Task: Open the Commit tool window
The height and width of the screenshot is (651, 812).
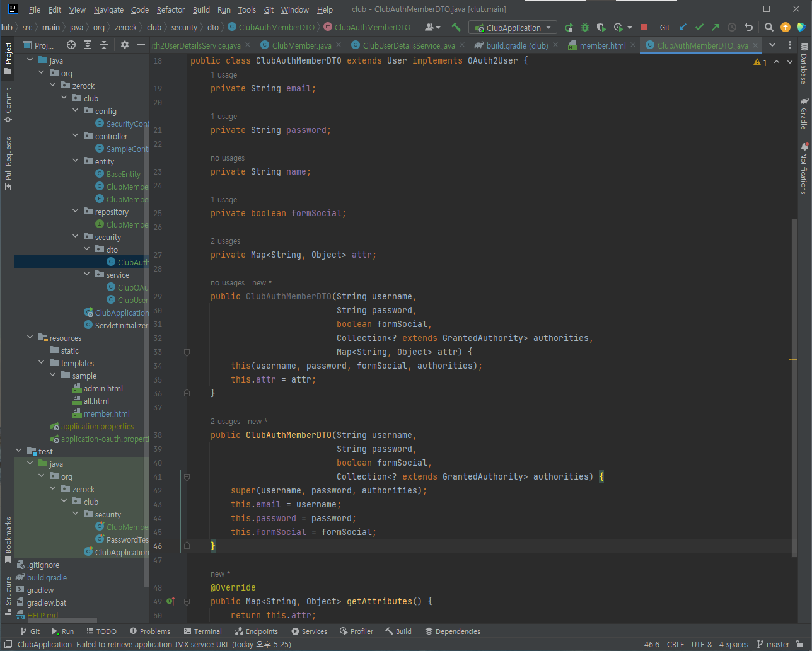Action: 8,105
